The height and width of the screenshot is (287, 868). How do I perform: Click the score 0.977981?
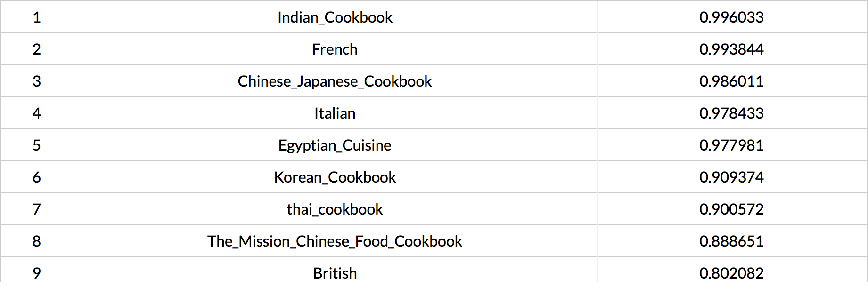(x=732, y=145)
